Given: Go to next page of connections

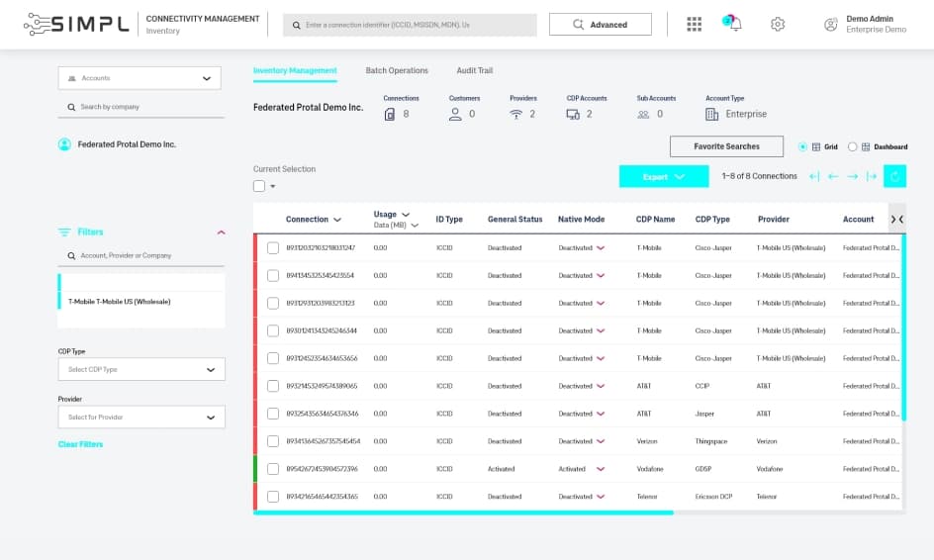Looking at the screenshot, I should (853, 176).
